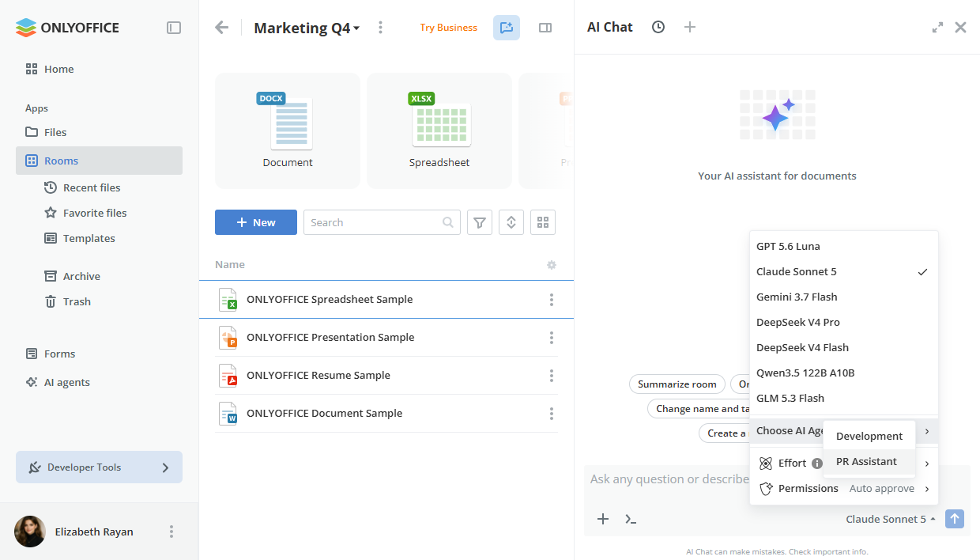Image resolution: width=980 pixels, height=560 pixels.
Task: Open options for ONLYOFFICE Document Sample
Action: coord(552,414)
